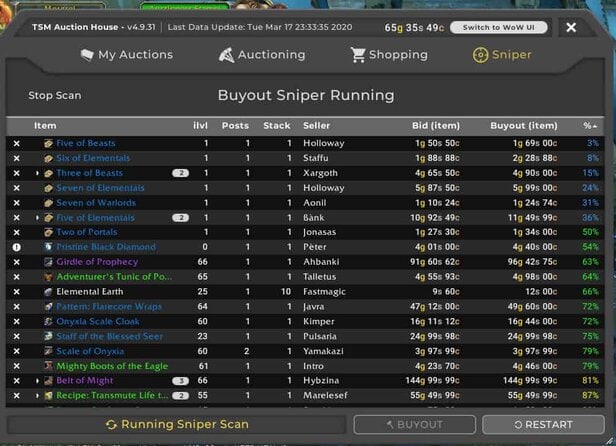Select the Staff of the Blessed Seer name
The height and width of the screenshot is (446, 616).
(x=110, y=336)
